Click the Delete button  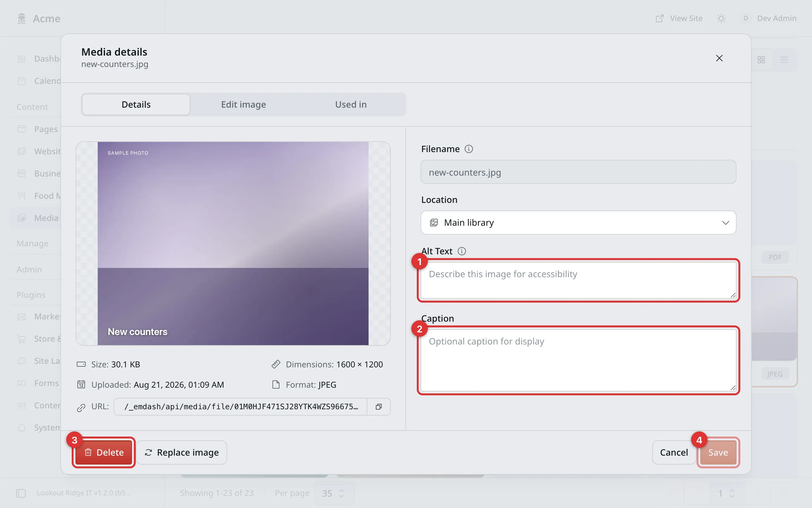tap(104, 452)
